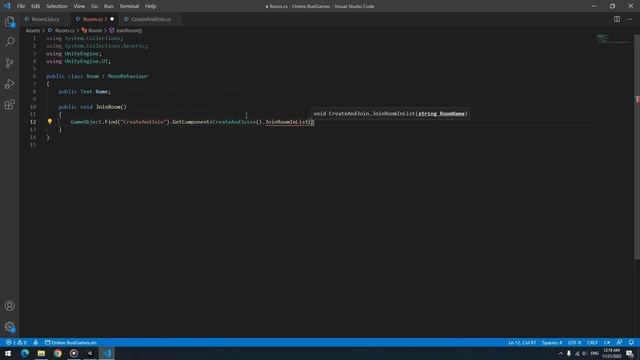Viewport: 640px width, 360px height.
Task: Click the JoinRoom() breadcrumb
Action: coord(126,31)
